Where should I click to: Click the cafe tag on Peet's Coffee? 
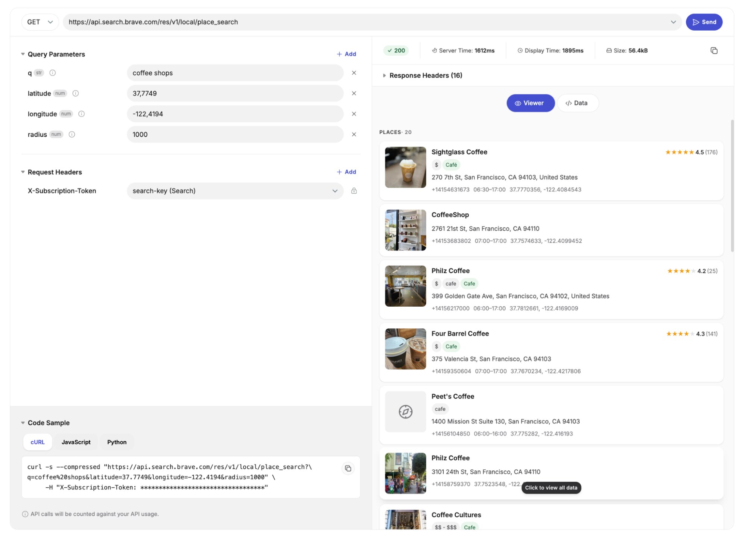tap(440, 409)
